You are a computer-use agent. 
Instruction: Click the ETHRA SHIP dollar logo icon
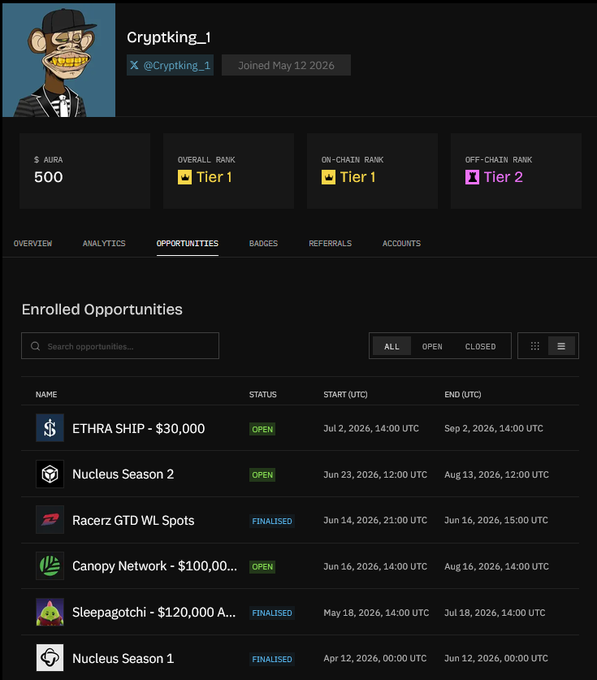pyautogui.click(x=50, y=428)
